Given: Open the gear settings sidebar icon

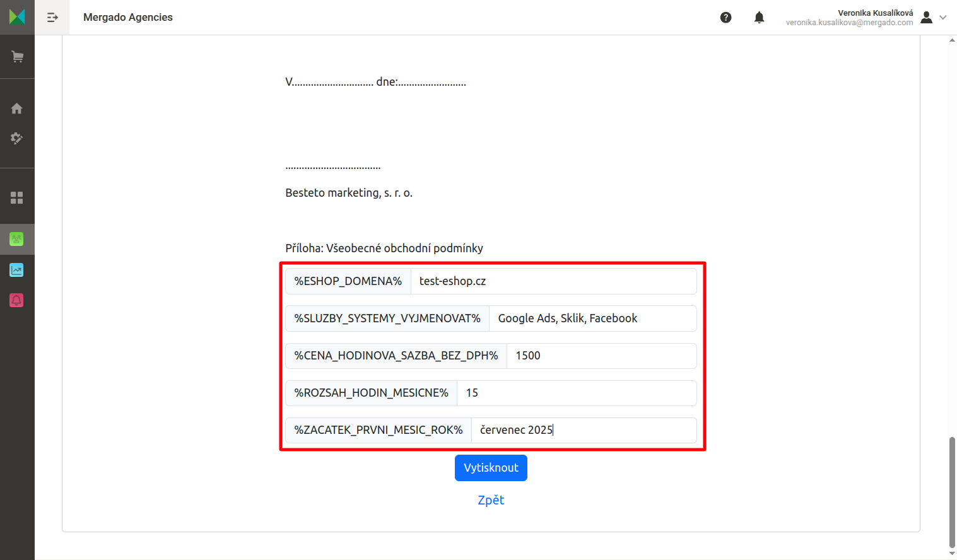Looking at the screenshot, I should [x=17, y=138].
